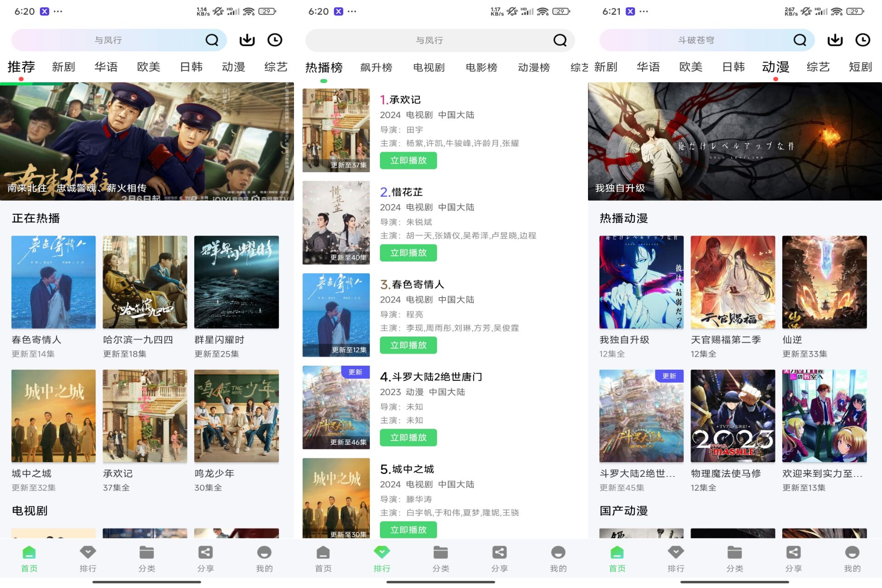882x588 pixels.
Task: Open 日韩 tab in first screen
Action: click(x=191, y=67)
